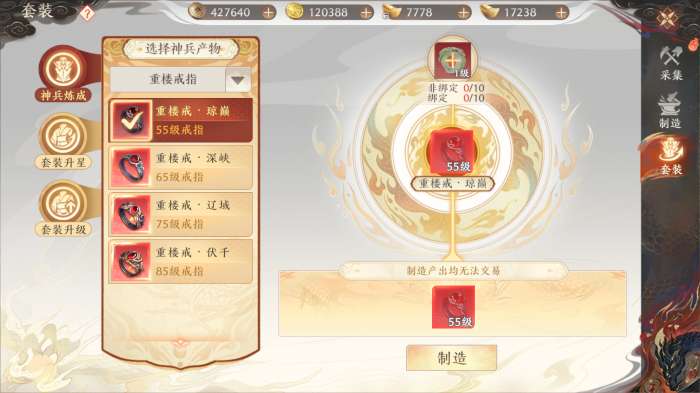
Task: Click the 制造 craft button
Action: [x=451, y=358]
